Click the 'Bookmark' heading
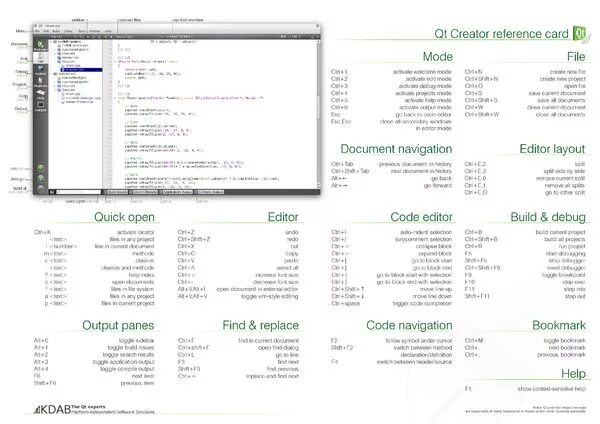 tap(559, 325)
